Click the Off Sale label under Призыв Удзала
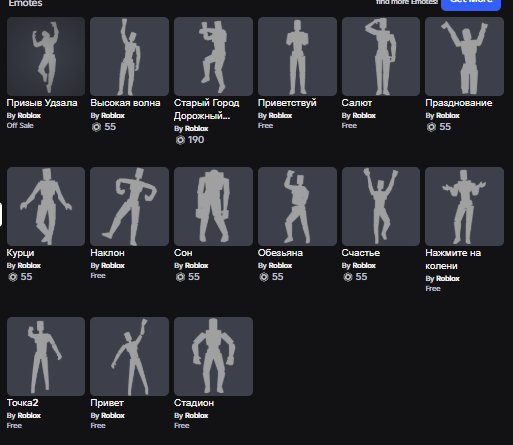 (20, 126)
